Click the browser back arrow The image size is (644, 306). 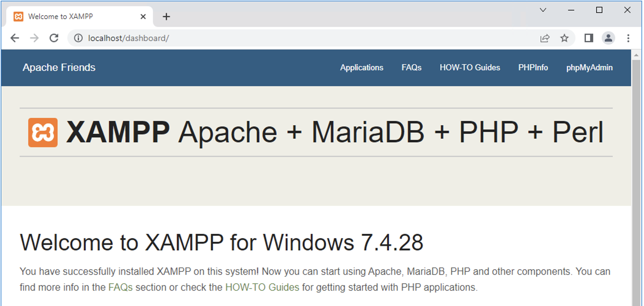[x=15, y=38]
